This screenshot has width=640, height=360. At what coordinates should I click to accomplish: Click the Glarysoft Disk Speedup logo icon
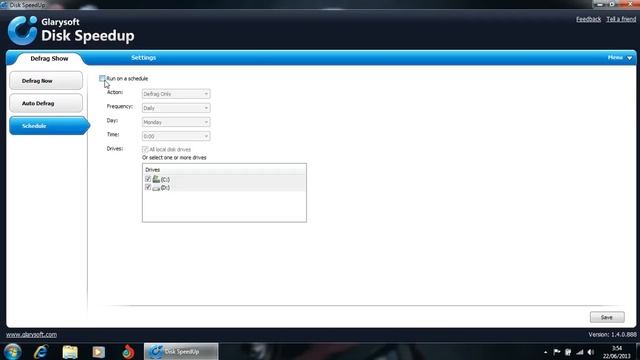(22, 31)
